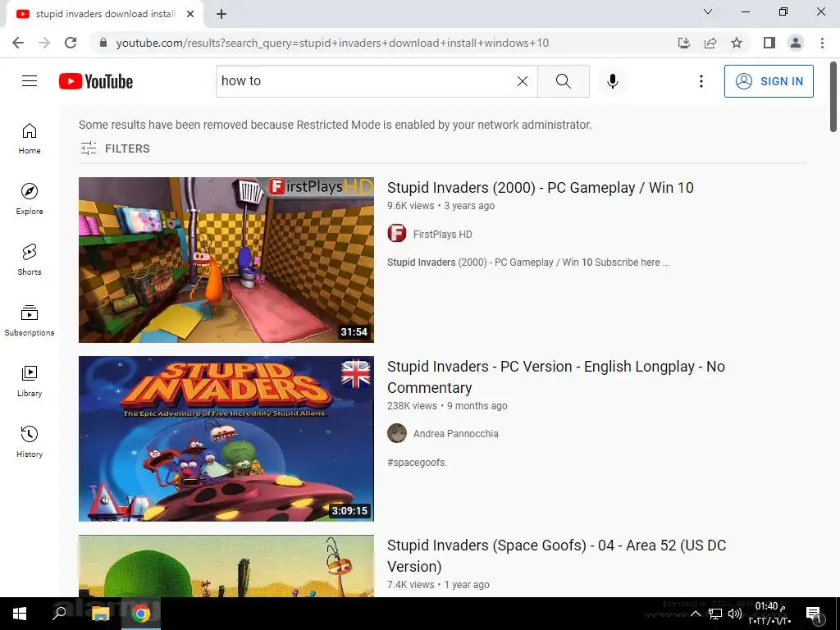Show hidden system tray icons
The width and height of the screenshot is (840, 630).
(x=696, y=614)
